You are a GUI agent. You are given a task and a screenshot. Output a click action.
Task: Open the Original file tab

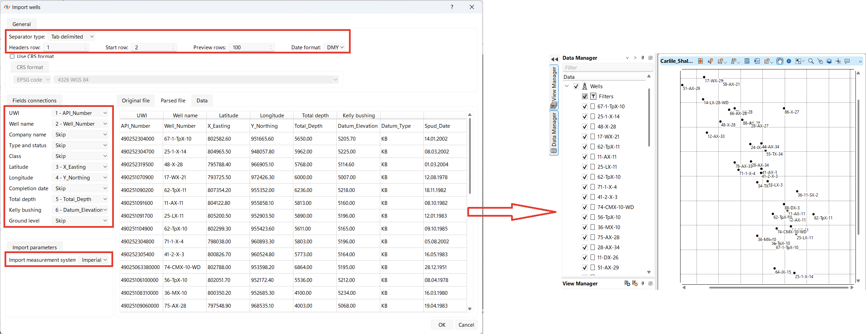tap(135, 101)
